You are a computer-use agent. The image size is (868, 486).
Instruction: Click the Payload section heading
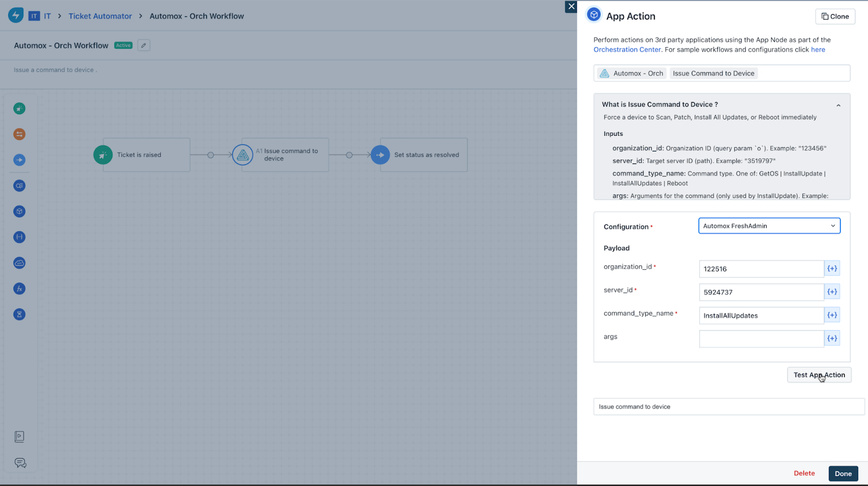(x=617, y=248)
